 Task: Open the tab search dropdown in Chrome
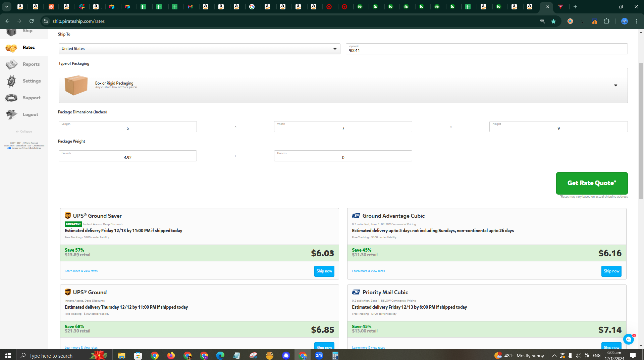(7, 7)
